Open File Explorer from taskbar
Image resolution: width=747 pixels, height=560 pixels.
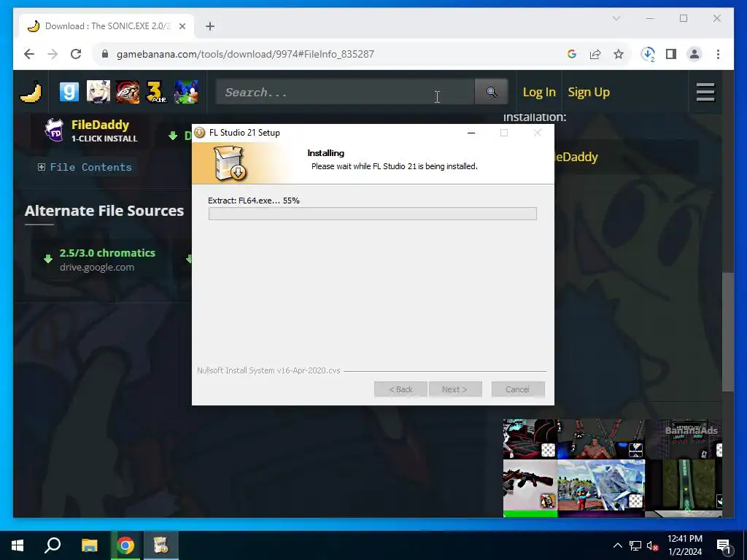(x=89, y=545)
